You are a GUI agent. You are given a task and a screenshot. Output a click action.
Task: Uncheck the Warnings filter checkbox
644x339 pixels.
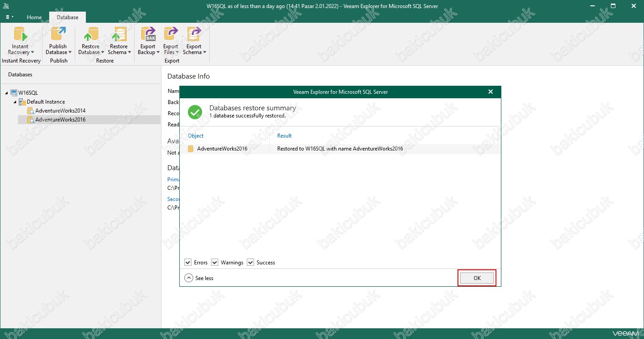[215, 262]
